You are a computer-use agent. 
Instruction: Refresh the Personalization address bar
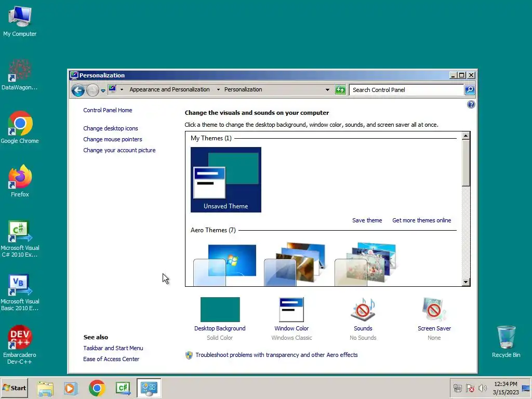click(x=340, y=89)
